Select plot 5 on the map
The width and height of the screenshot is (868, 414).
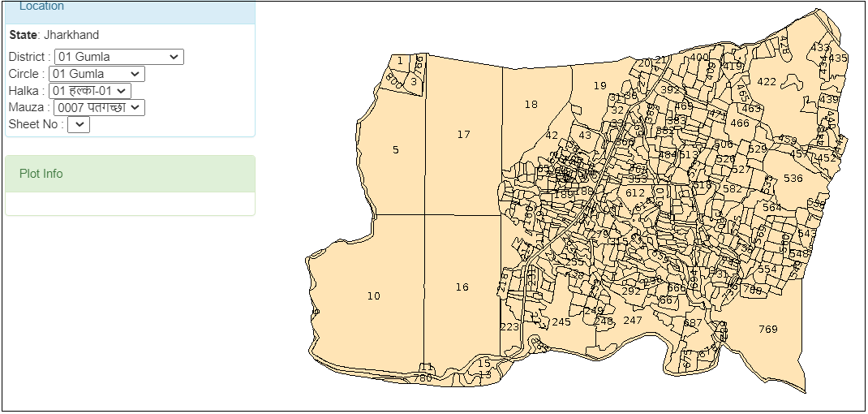click(395, 150)
